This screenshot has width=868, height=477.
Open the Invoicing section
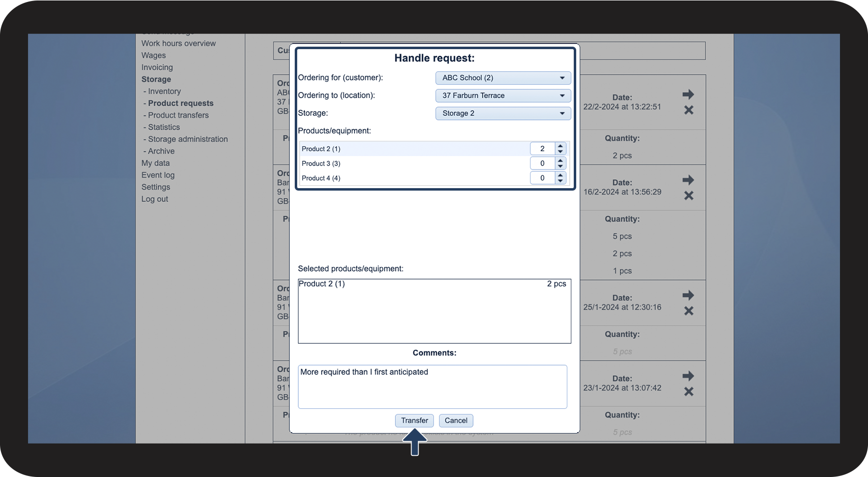(157, 67)
